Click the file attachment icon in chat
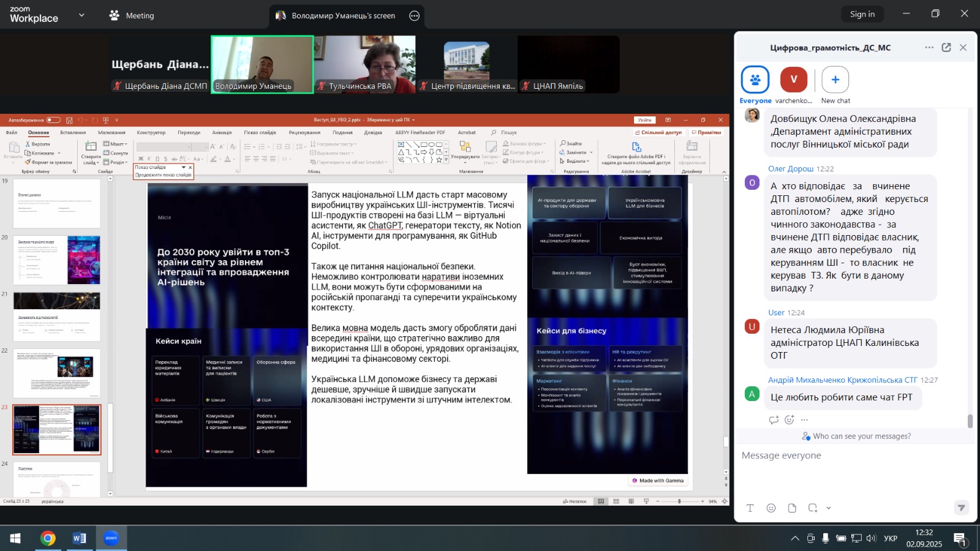The width and height of the screenshot is (980, 551). 792,508
